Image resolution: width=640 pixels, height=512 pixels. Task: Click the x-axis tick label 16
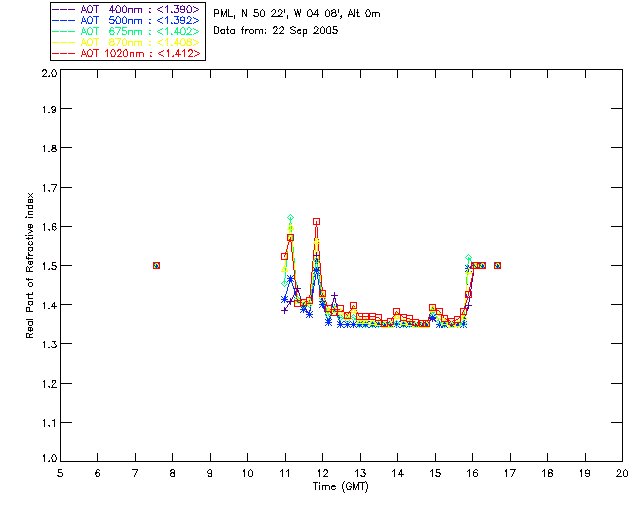click(473, 473)
